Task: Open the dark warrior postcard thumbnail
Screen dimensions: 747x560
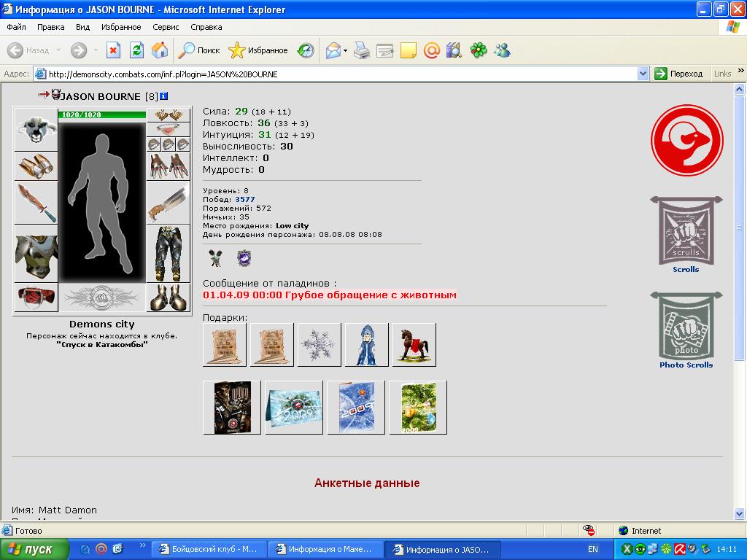Action: [232, 408]
